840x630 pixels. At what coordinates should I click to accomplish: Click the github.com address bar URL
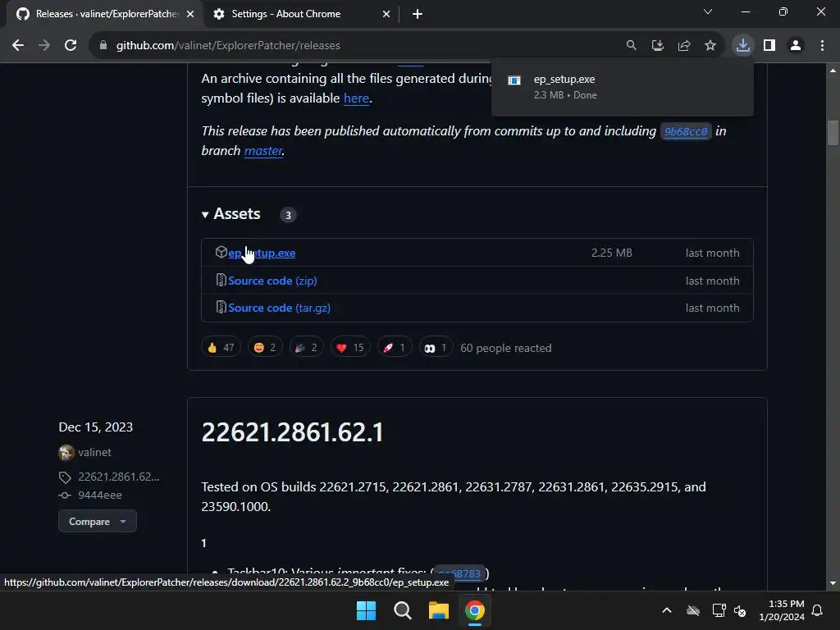coord(228,46)
